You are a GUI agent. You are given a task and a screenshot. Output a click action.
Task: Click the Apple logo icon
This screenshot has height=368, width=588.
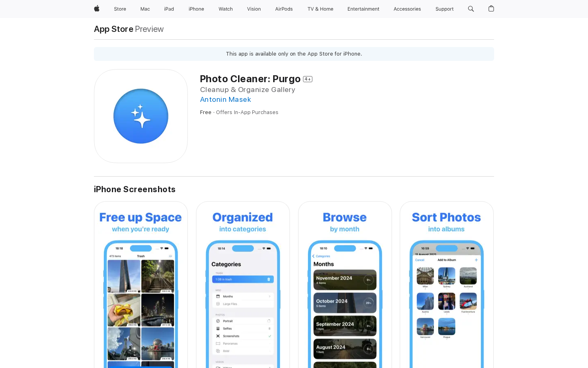(97, 9)
